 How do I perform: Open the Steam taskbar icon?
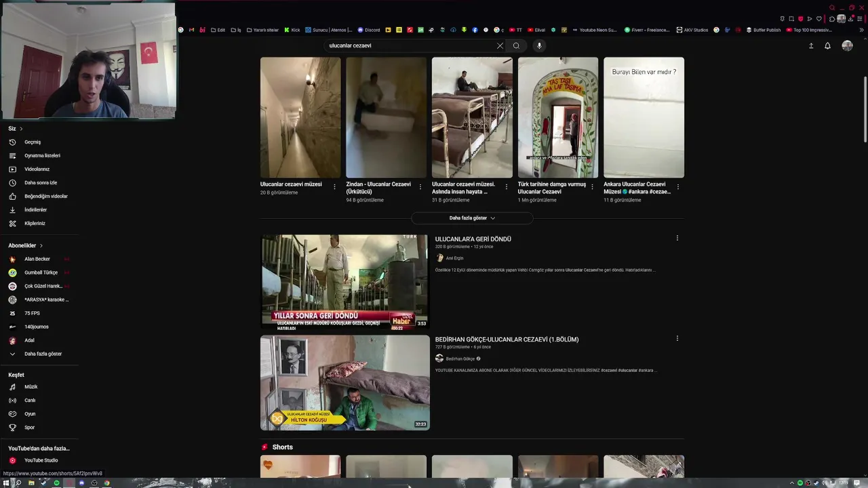point(43,483)
